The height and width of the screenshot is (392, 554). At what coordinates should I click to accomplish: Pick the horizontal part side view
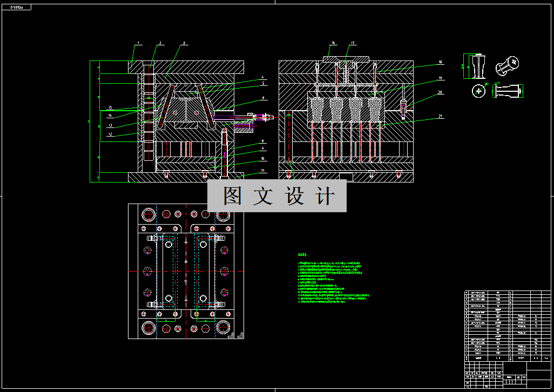click(x=508, y=90)
